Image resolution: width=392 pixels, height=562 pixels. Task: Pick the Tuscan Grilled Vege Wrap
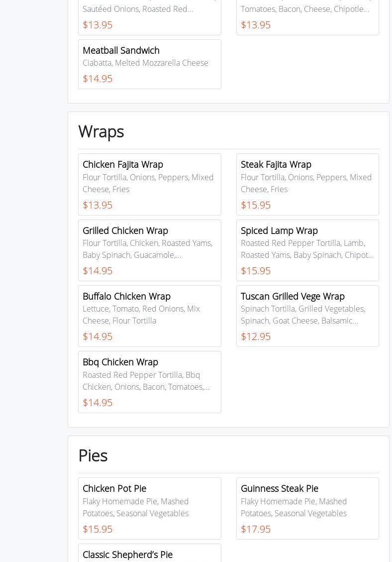[x=307, y=316]
